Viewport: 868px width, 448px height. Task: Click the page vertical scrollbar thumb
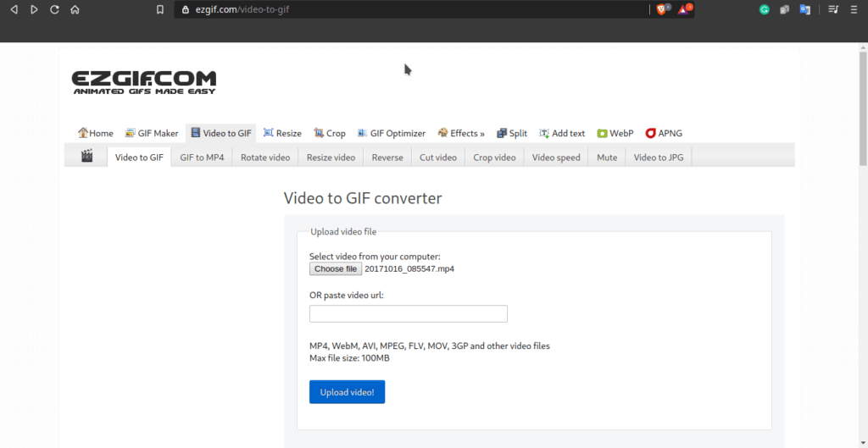[863, 108]
